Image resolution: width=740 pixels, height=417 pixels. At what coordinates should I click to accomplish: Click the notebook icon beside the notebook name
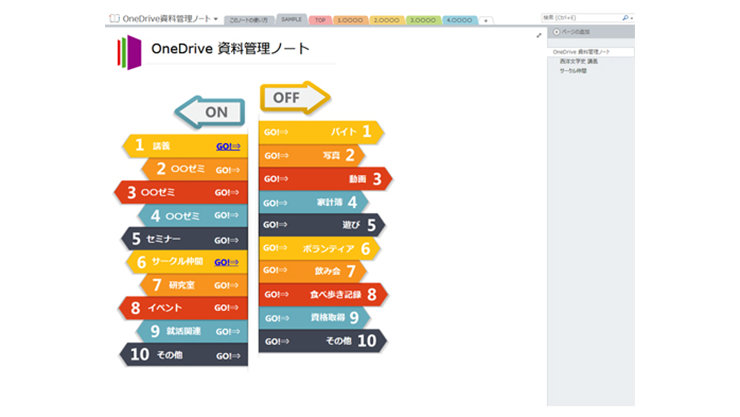(114, 19)
